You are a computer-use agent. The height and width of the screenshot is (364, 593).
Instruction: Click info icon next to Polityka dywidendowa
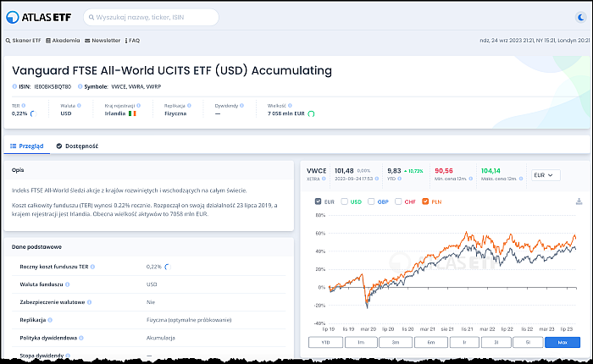81,338
